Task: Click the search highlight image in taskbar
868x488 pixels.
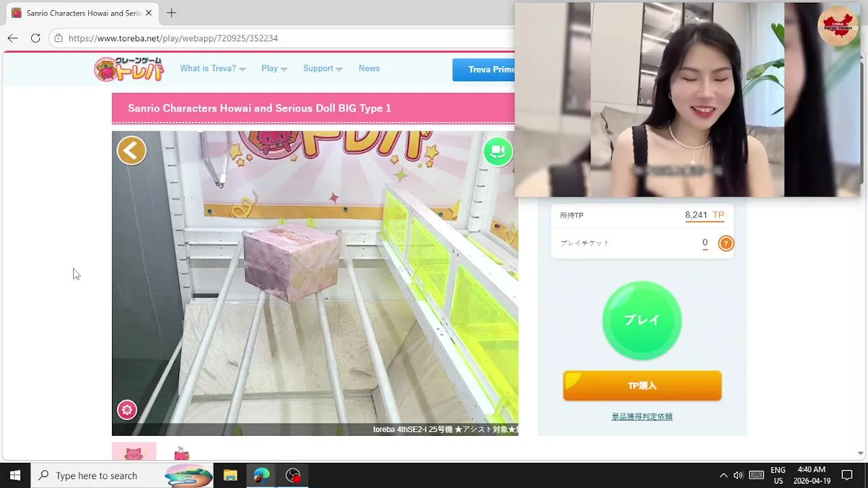Action: click(189, 475)
